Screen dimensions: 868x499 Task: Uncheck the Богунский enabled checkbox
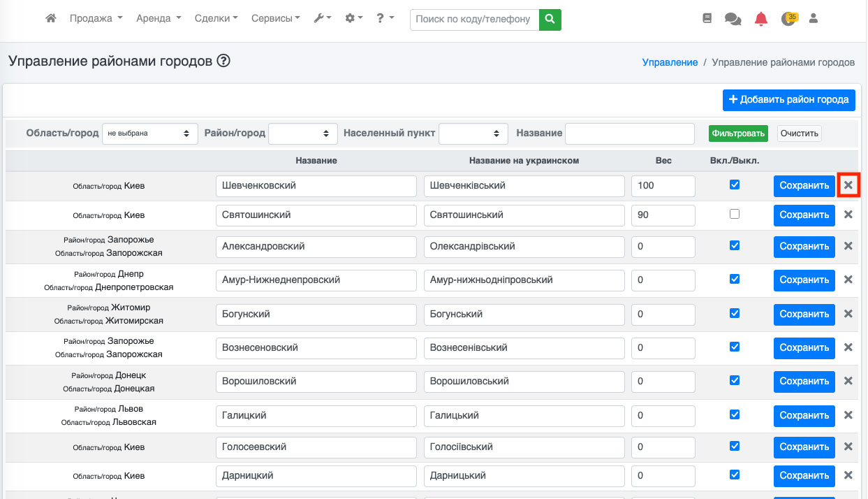[734, 314]
